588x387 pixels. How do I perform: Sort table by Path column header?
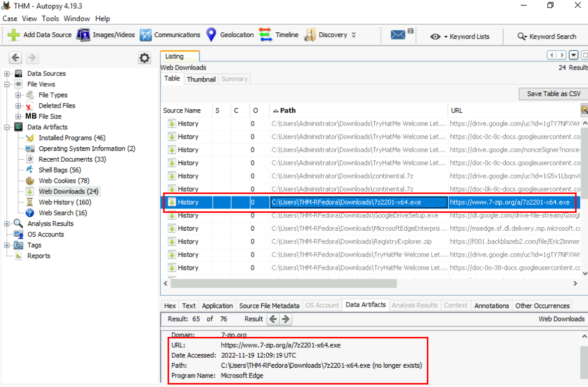(288, 110)
